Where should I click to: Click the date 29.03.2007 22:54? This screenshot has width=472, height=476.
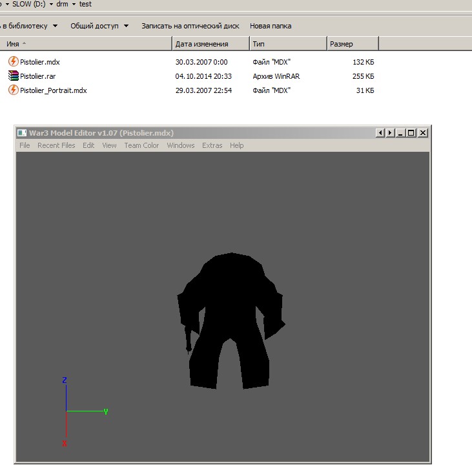click(x=203, y=90)
